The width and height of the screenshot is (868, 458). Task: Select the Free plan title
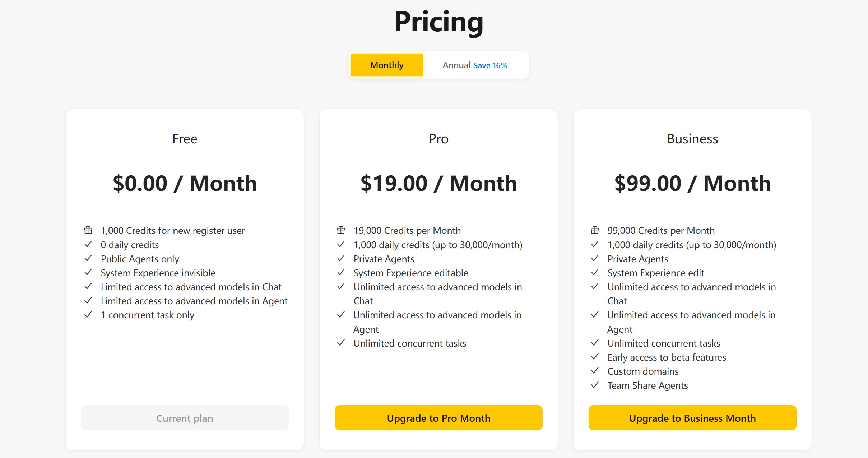(x=185, y=139)
